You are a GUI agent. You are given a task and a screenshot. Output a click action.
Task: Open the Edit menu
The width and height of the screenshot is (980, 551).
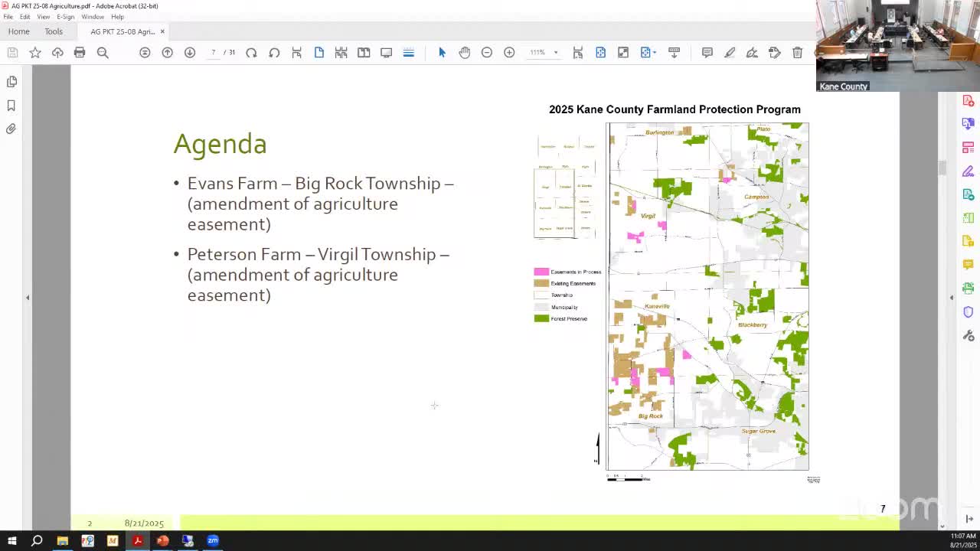pyautogui.click(x=24, y=16)
